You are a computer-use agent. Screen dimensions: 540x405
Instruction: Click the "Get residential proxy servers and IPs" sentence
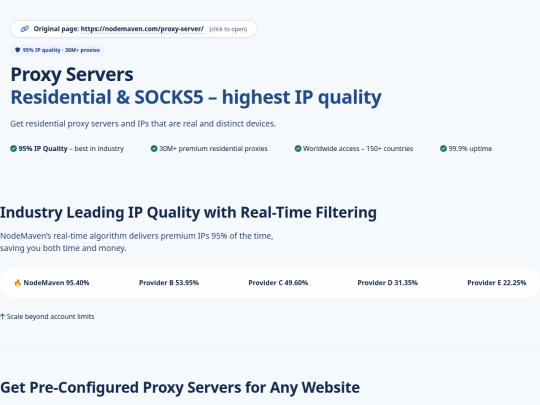(143, 124)
